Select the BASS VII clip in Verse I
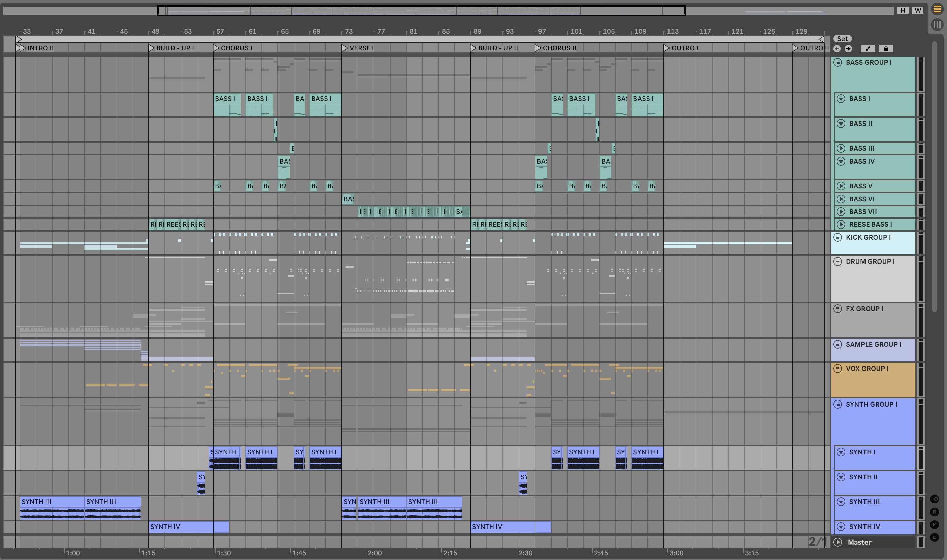Viewport: 947px width, 560px height. coord(414,212)
